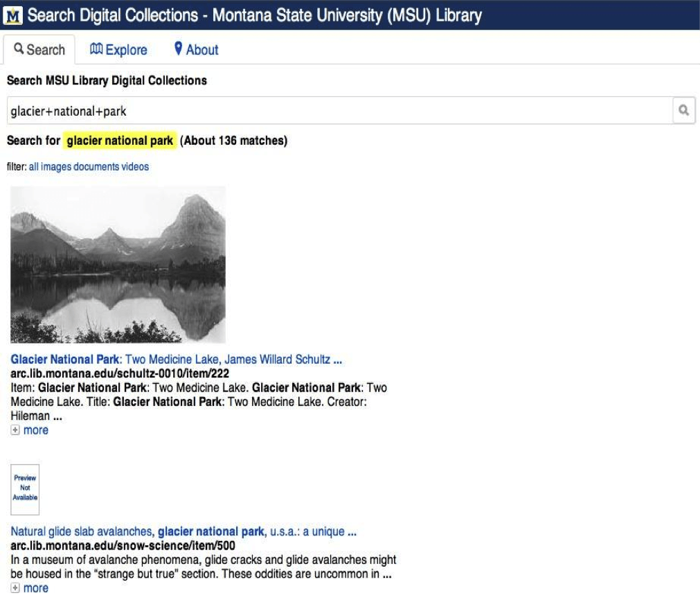
Task: Filter results to images only
Action: coord(56,167)
